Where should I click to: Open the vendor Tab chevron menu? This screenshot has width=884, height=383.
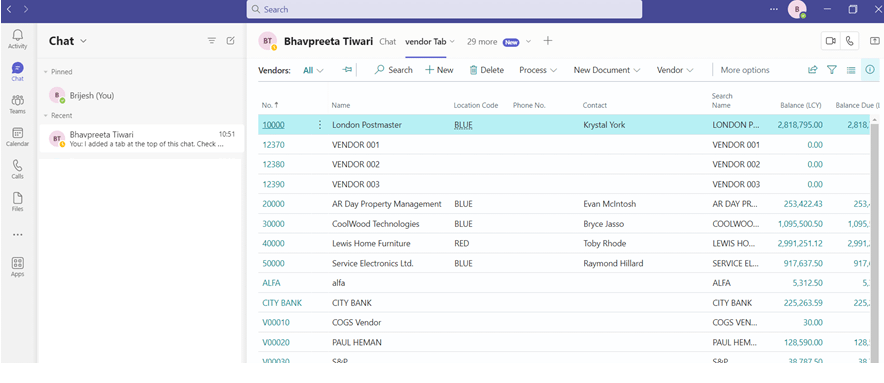pos(452,41)
